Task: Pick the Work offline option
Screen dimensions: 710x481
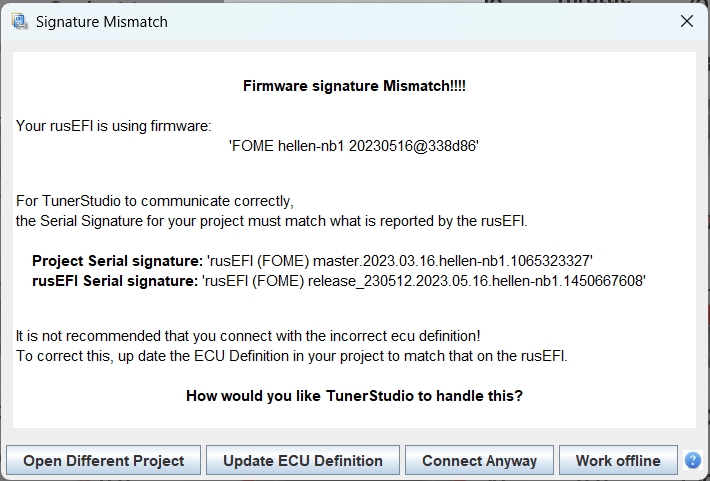Action: pos(617,461)
